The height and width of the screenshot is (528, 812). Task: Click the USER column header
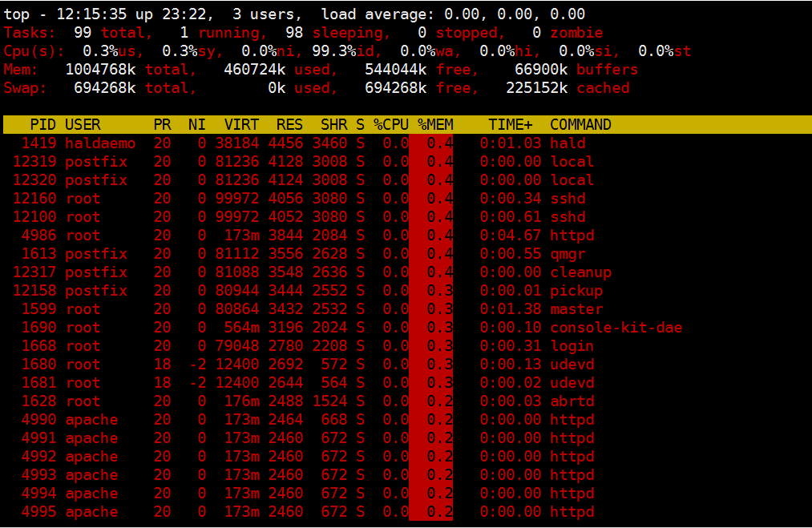83,125
